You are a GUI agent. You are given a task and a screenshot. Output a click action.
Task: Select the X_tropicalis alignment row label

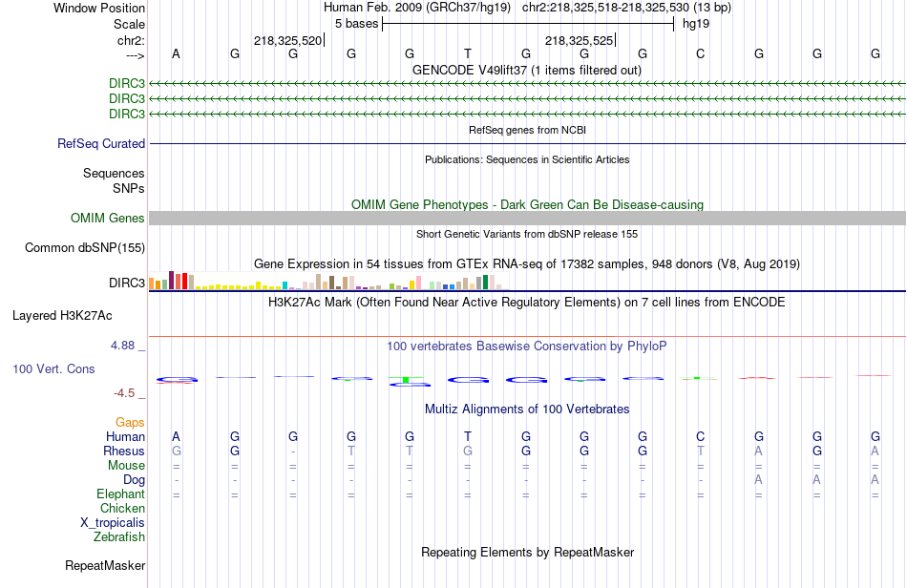point(113,523)
